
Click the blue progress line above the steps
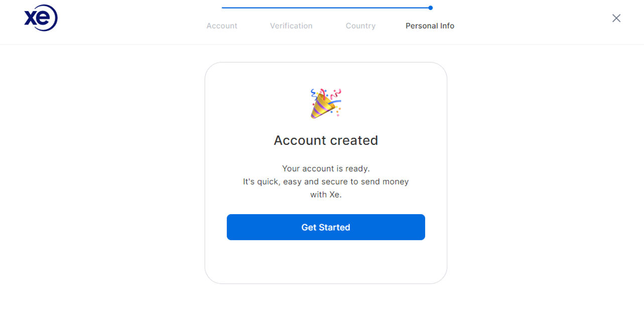tap(325, 8)
